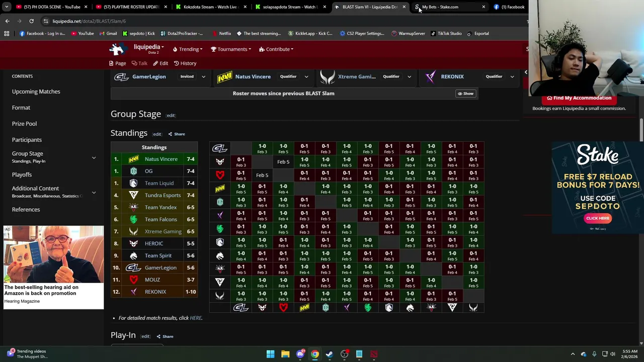
Task: Click the Team Falcons logo in standings
Action: pos(133,219)
